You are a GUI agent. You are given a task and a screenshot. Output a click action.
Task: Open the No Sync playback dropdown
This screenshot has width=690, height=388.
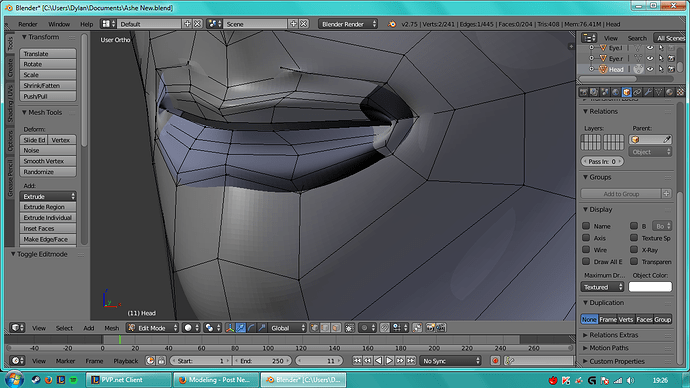(x=450, y=361)
